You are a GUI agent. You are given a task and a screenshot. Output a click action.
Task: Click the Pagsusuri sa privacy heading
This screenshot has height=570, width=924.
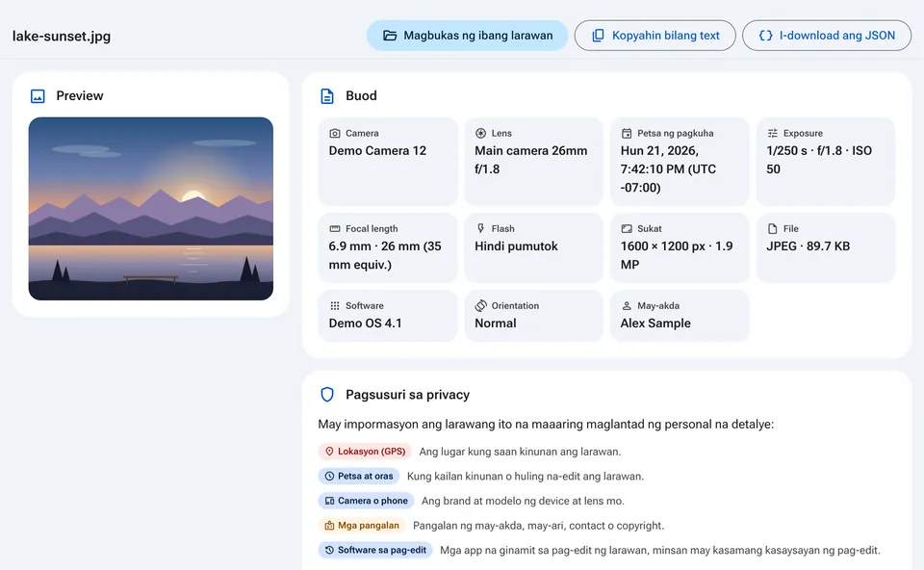[408, 395]
